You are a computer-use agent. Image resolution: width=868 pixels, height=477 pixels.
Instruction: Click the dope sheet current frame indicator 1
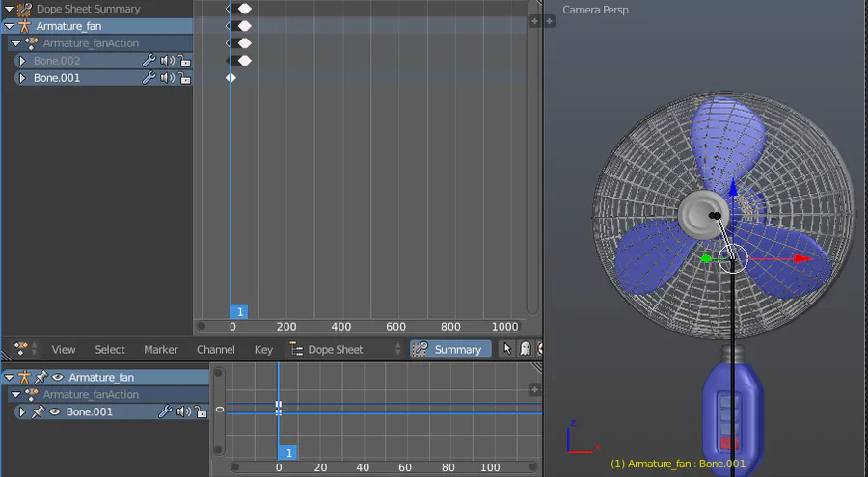239,312
